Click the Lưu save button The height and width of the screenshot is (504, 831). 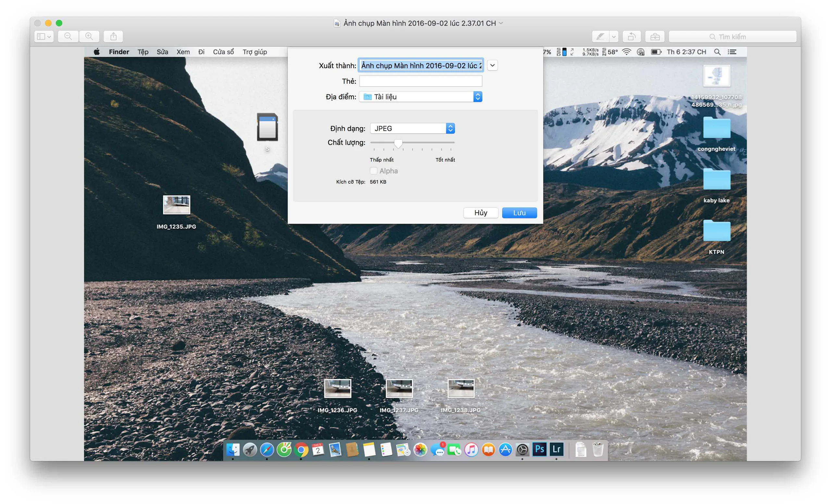click(519, 213)
